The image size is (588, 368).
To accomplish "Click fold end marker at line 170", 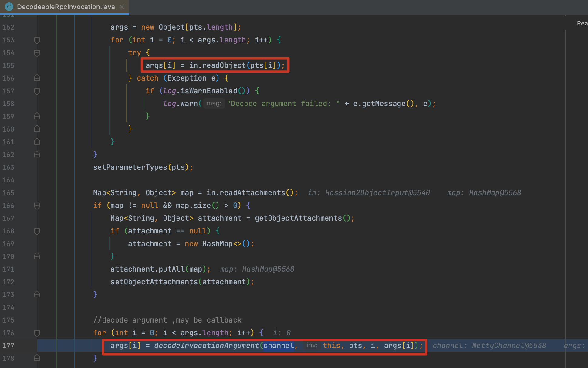I will click(37, 256).
